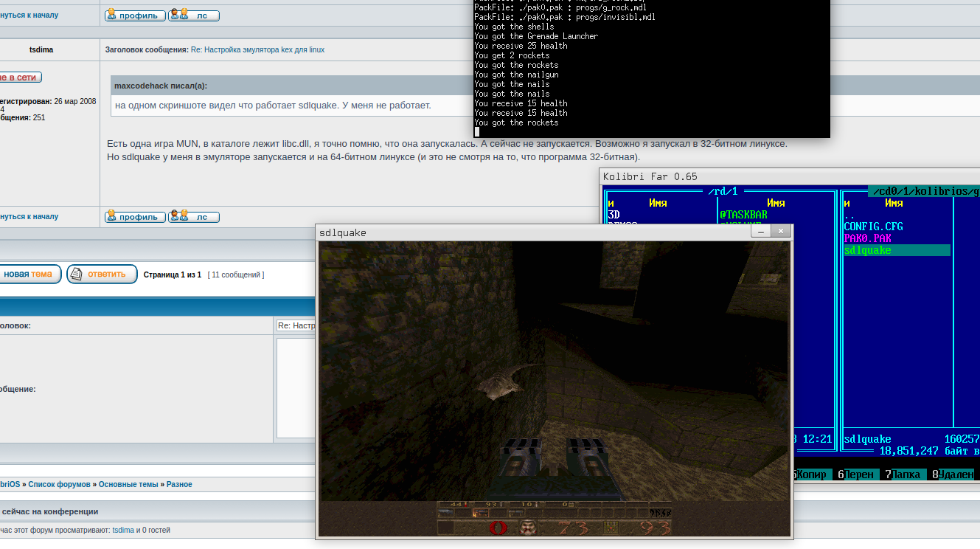Click the two-user icon on the лс button
This screenshot has width=980, height=549.
click(x=178, y=14)
